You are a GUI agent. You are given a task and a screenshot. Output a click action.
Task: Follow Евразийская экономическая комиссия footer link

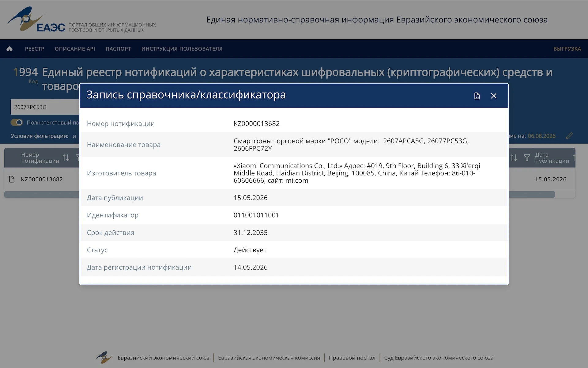[x=269, y=358]
